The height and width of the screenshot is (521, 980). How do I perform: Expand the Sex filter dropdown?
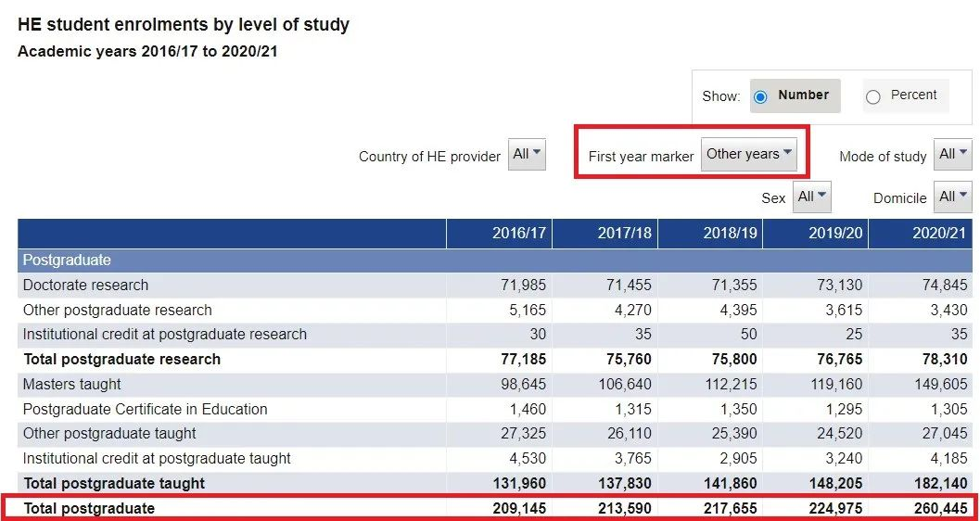click(812, 197)
